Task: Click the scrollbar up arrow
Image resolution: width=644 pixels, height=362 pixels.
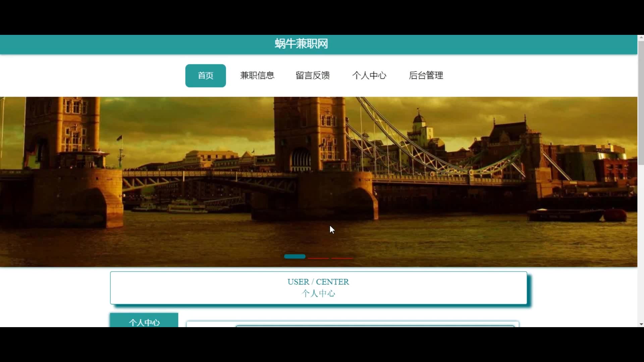Action: (641, 37)
